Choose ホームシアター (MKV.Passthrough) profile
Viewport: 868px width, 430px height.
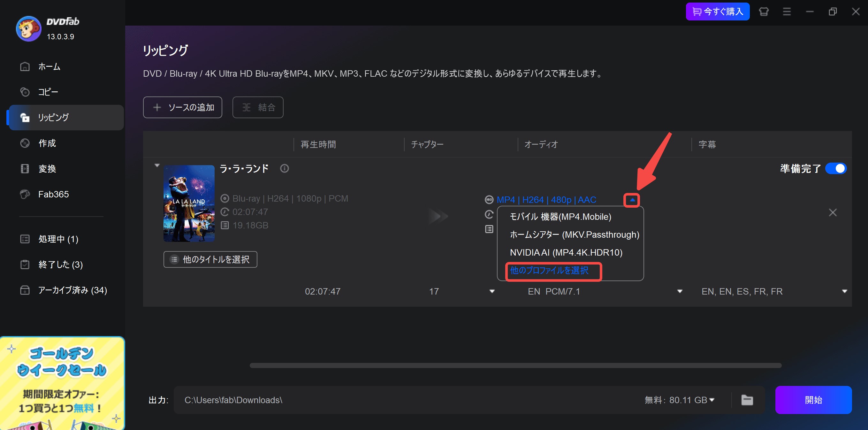click(575, 235)
